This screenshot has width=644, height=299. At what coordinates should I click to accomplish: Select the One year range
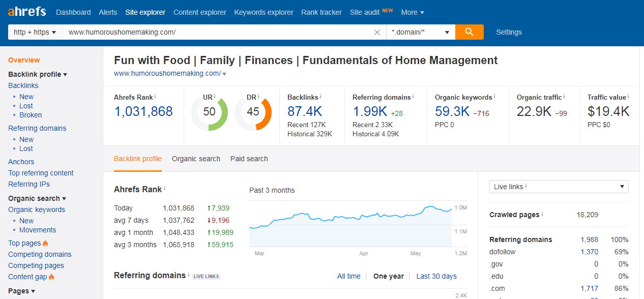[x=389, y=276]
